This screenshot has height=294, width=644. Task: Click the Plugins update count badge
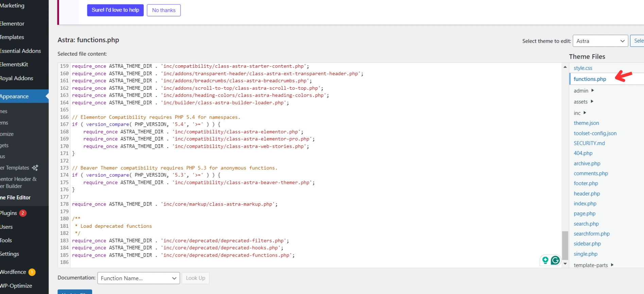point(23,213)
